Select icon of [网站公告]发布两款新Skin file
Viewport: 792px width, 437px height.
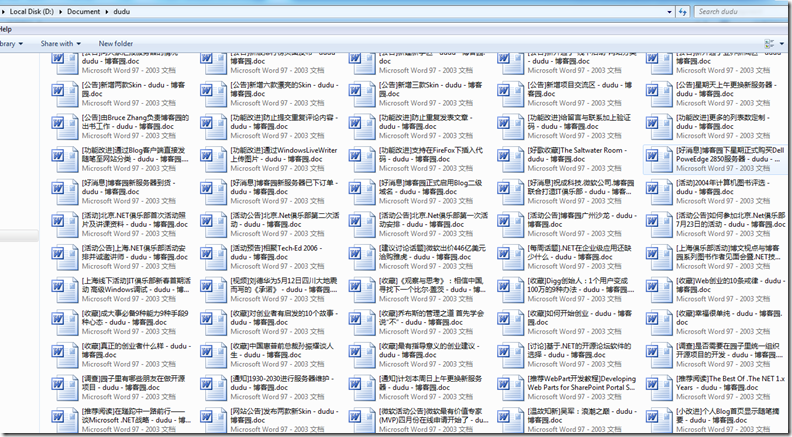pos(213,420)
